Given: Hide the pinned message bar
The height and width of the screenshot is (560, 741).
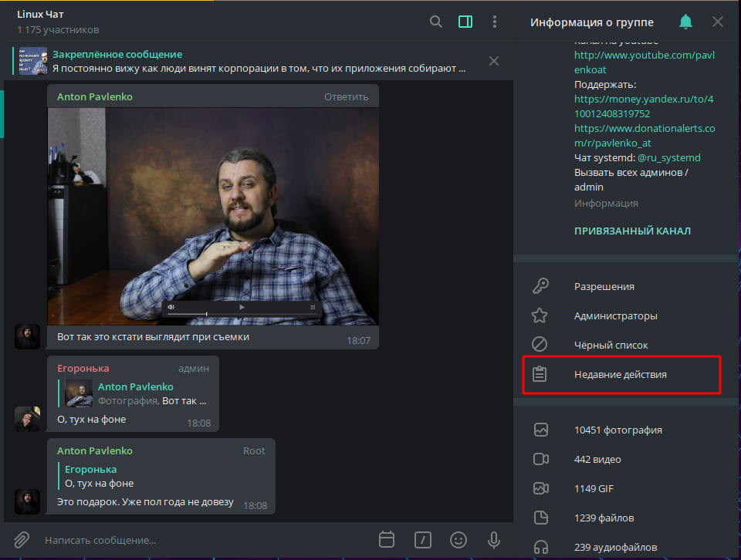Looking at the screenshot, I should coord(494,61).
